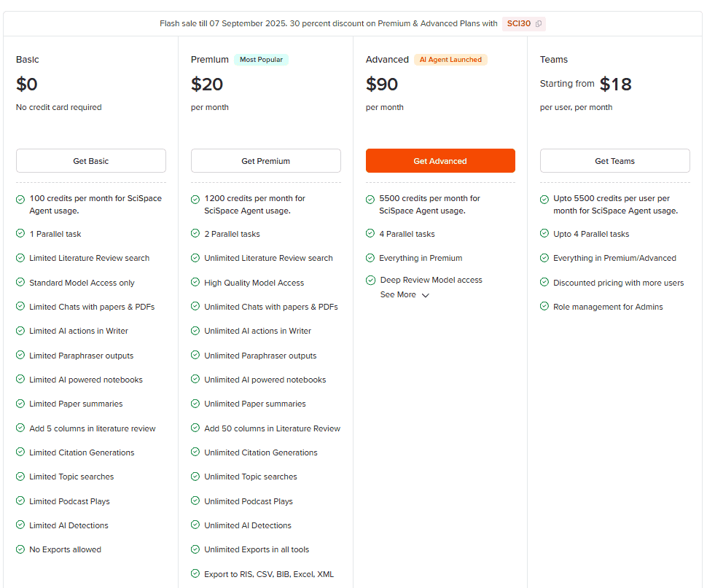Screen dimensions: 707x588
Task: Click checkmark icon next to High Quality Model Access
Action: pyautogui.click(x=195, y=283)
